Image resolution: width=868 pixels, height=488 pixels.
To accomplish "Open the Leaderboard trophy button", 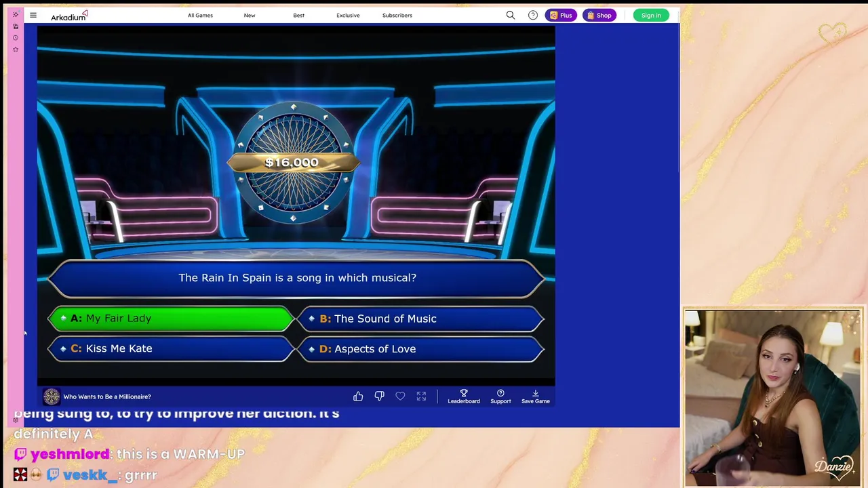I will click(464, 396).
